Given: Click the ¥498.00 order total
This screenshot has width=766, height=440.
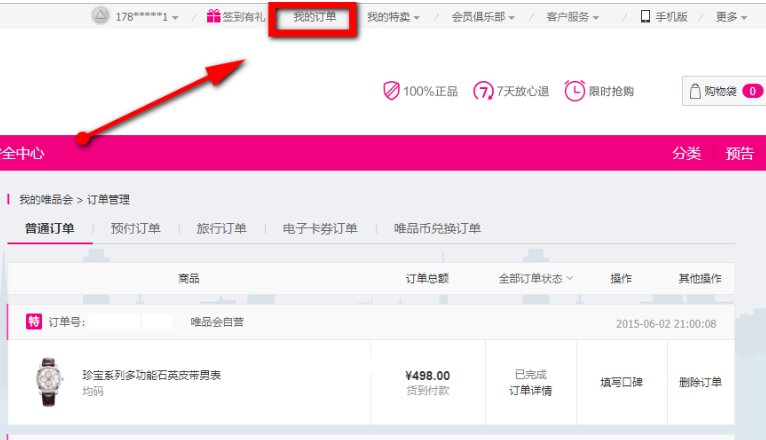Looking at the screenshot, I should point(427,376).
